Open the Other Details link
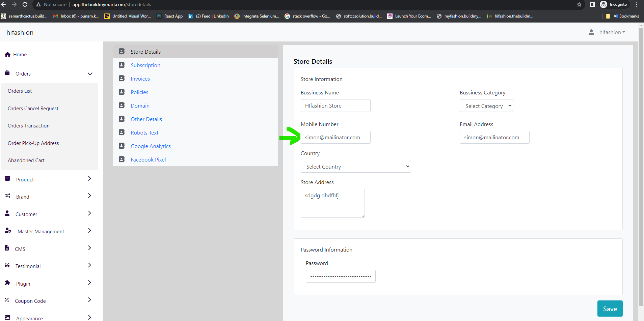The image size is (644, 321). [x=146, y=119]
